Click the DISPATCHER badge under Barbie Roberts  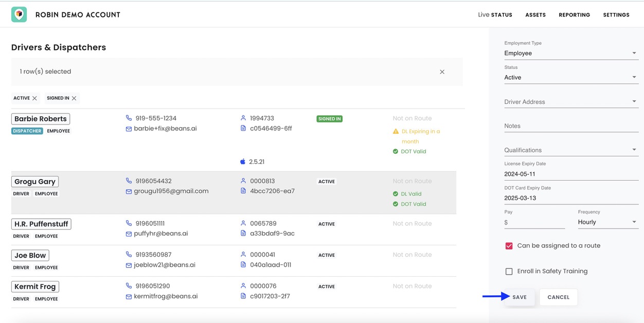tap(27, 131)
